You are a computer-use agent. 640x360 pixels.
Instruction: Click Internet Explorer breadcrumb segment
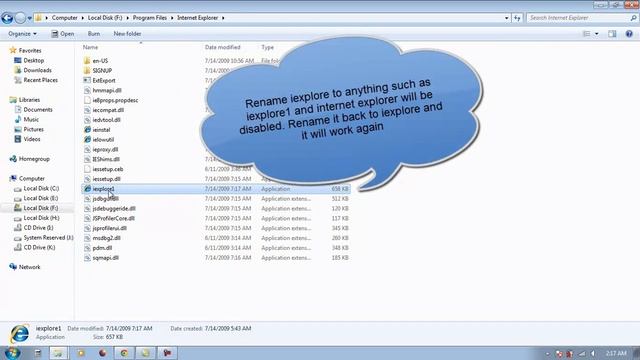tap(198, 18)
